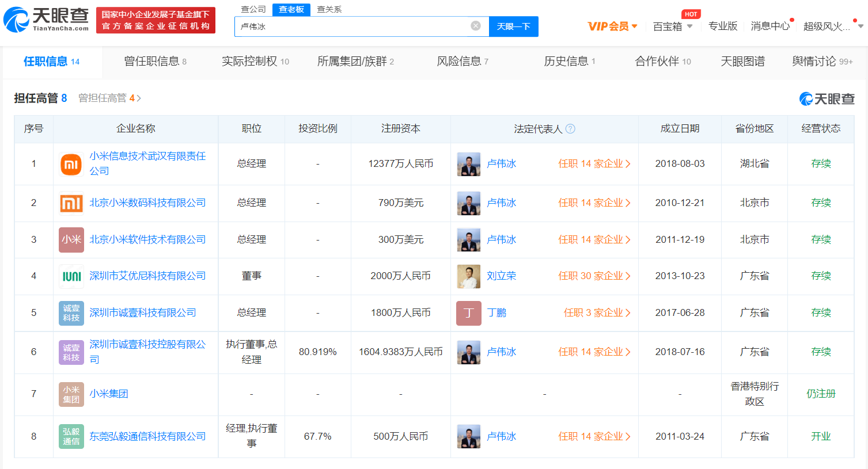Click 卢伟冰 avatar photo in row 8
Viewport: 868px width, 469px height.
(x=469, y=437)
